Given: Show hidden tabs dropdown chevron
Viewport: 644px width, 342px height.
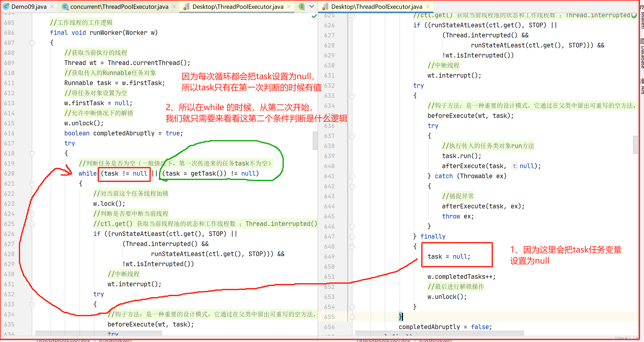Looking at the screenshot, I should click(x=312, y=6).
